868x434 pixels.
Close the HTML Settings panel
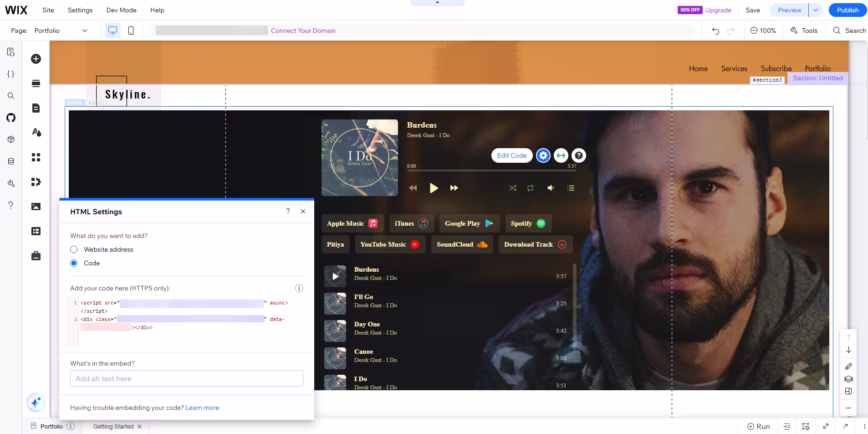pos(303,211)
